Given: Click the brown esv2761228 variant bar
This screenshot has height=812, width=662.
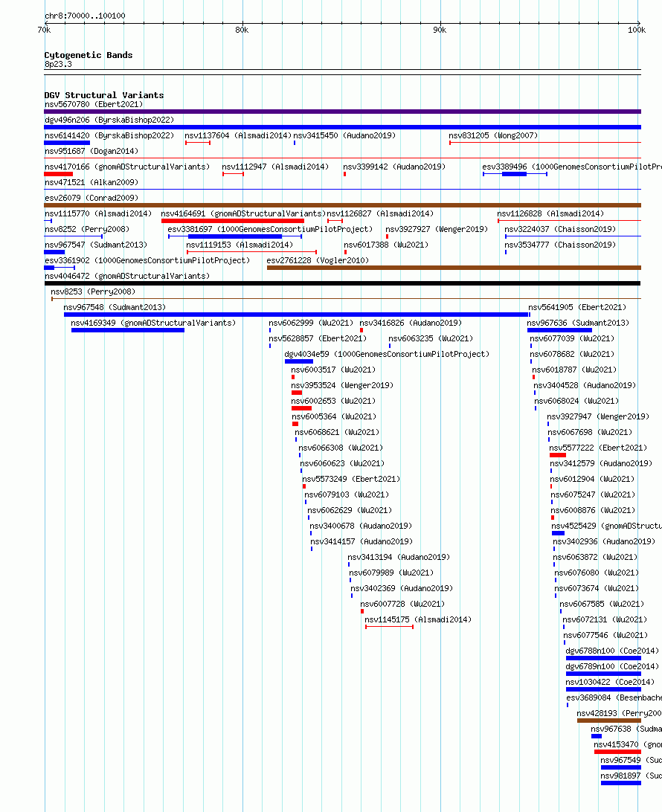Looking at the screenshot, I should (454, 268).
